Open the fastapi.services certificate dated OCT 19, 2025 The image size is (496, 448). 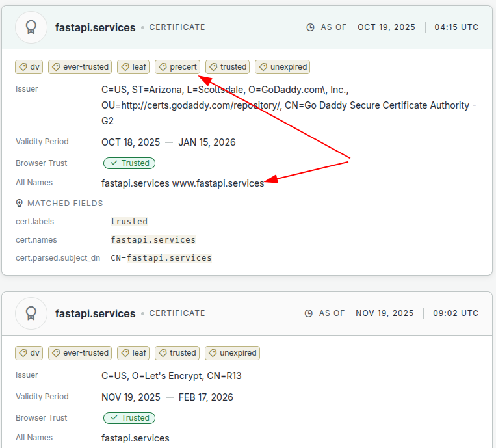click(x=95, y=27)
